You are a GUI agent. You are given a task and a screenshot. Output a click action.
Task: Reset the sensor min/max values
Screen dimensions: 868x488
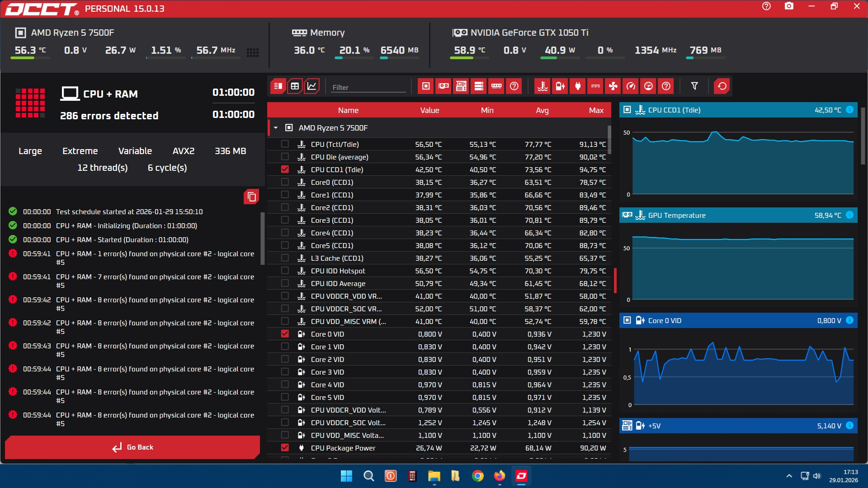(x=722, y=86)
